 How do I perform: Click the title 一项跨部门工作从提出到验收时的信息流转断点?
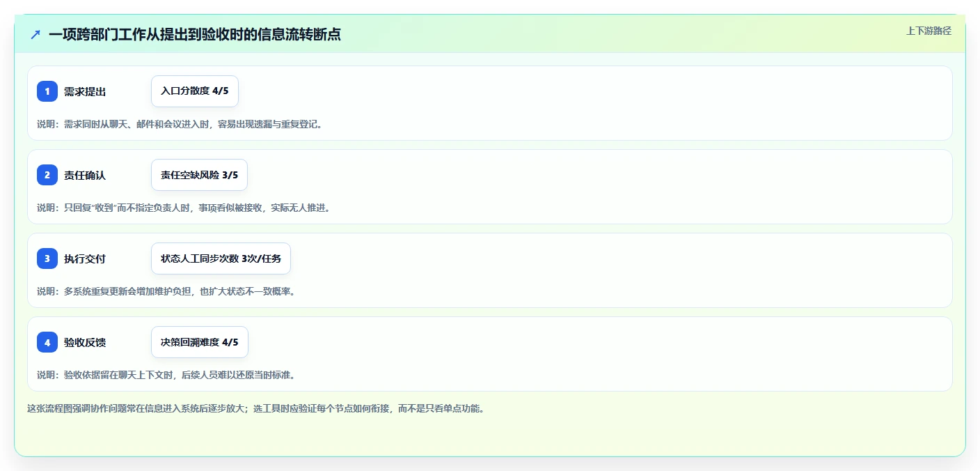(x=195, y=34)
